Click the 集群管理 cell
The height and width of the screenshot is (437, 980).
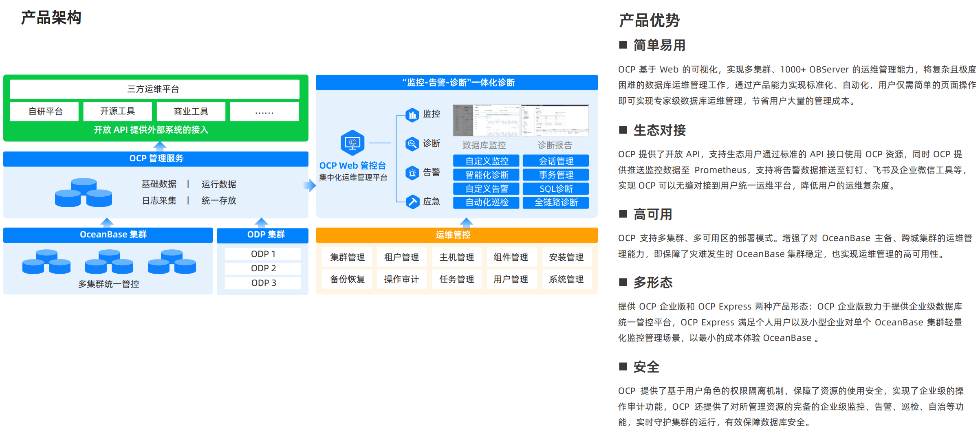[347, 257]
